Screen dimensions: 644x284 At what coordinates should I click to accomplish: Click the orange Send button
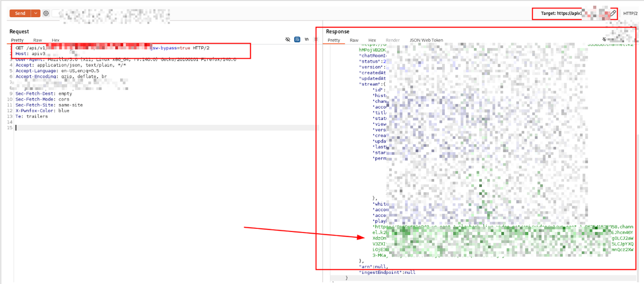point(20,13)
